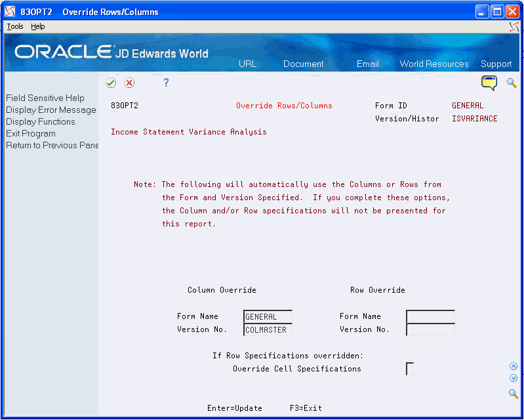
Task: Maximize the 83OPT2 window
Action: [x=497, y=12]
